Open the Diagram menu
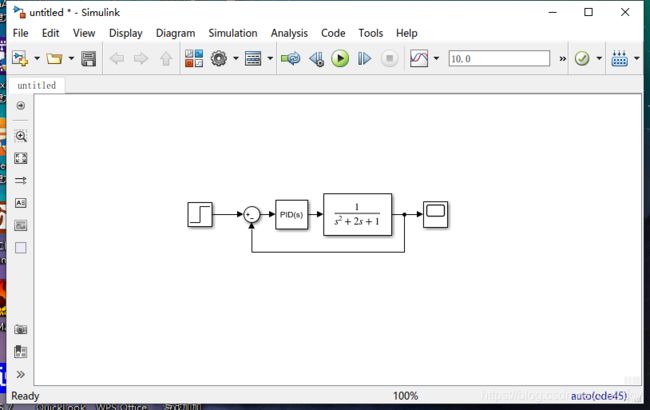 pos(175,33)
